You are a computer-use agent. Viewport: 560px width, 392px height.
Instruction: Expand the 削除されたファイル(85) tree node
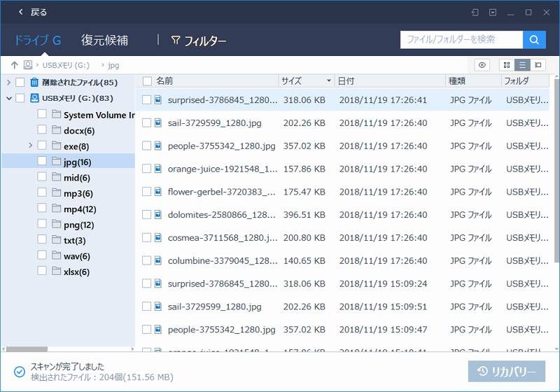8,83
